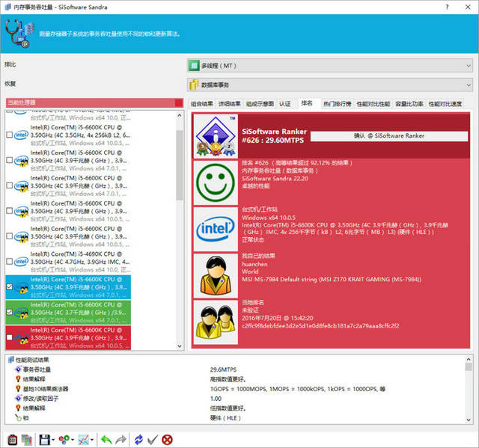The width and height of the screenshot is (479, 448).
Task: Click the grey checkmark OK icon
Action: click(x=153, y=438)
